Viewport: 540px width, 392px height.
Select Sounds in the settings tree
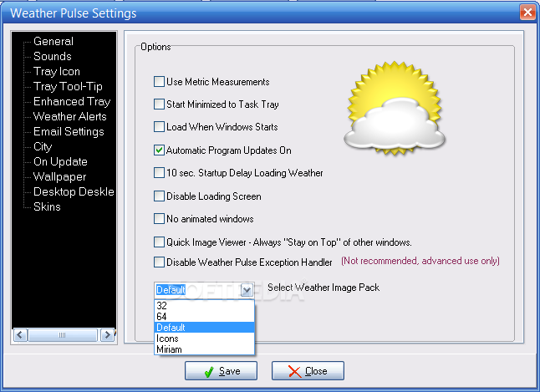tap(53, 56)
